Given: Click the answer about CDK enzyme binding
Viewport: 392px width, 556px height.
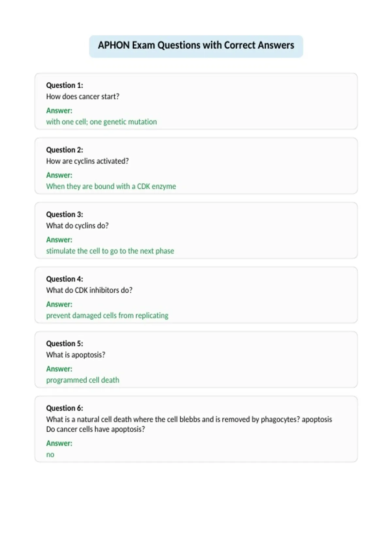Looking at the screenshot, I should 111,186.
